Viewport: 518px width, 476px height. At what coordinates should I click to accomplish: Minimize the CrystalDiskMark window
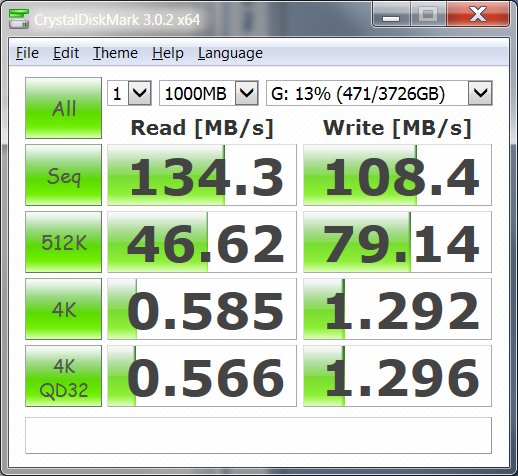[x=391, y=15]
